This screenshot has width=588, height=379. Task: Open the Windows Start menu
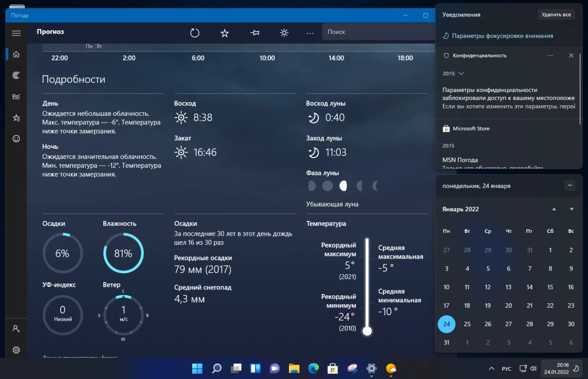(197, 368)
